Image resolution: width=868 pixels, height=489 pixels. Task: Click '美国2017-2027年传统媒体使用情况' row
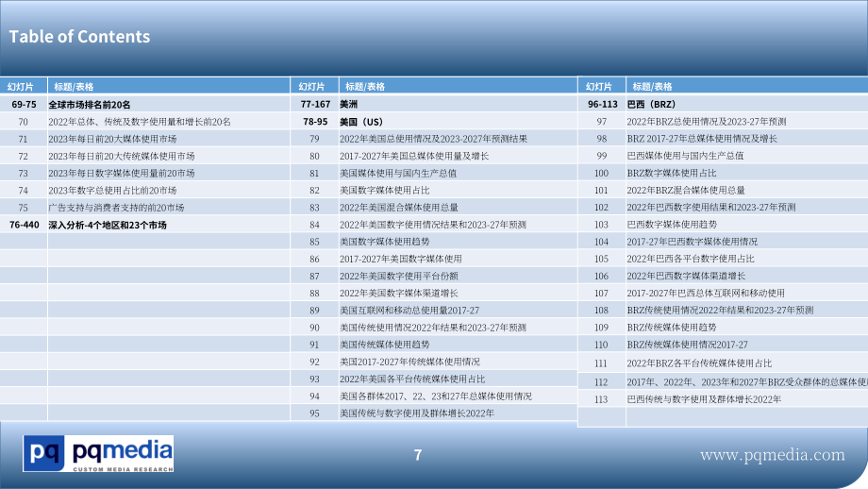pyautogui.click(x=409, y=362)
